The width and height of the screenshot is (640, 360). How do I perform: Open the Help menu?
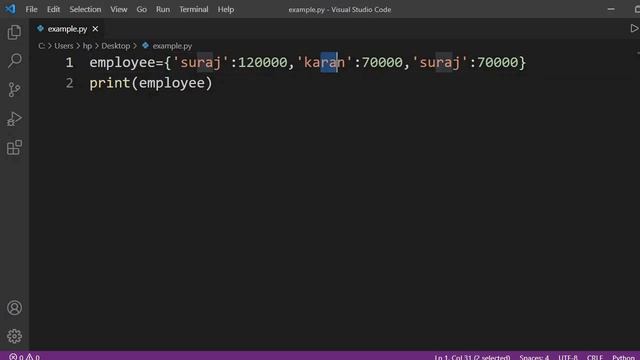tap(226, 9)
